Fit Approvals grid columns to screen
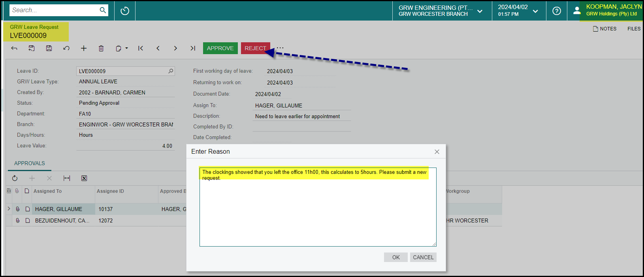This screenshot has height=277, width=644. (67, 178)
